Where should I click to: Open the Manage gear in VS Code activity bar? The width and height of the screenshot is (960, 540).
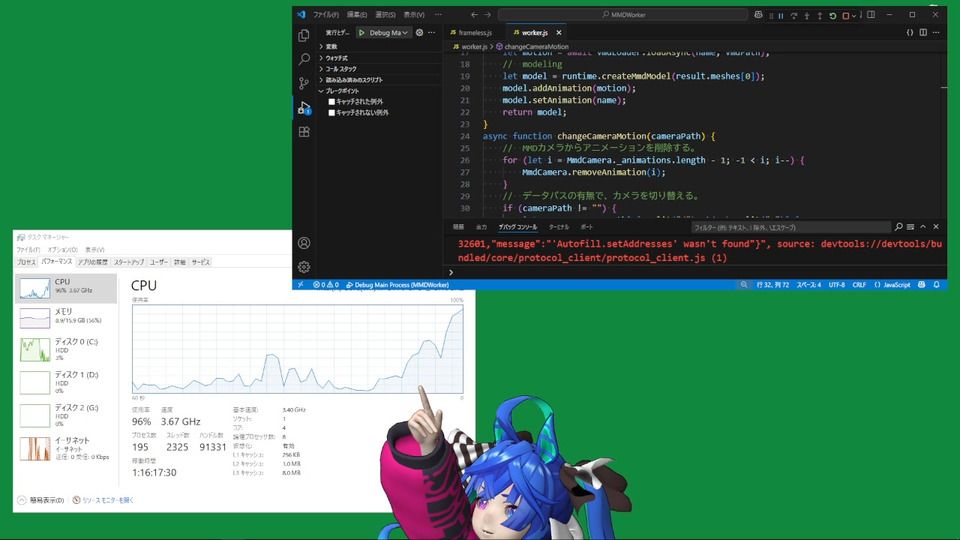(304, 267)
